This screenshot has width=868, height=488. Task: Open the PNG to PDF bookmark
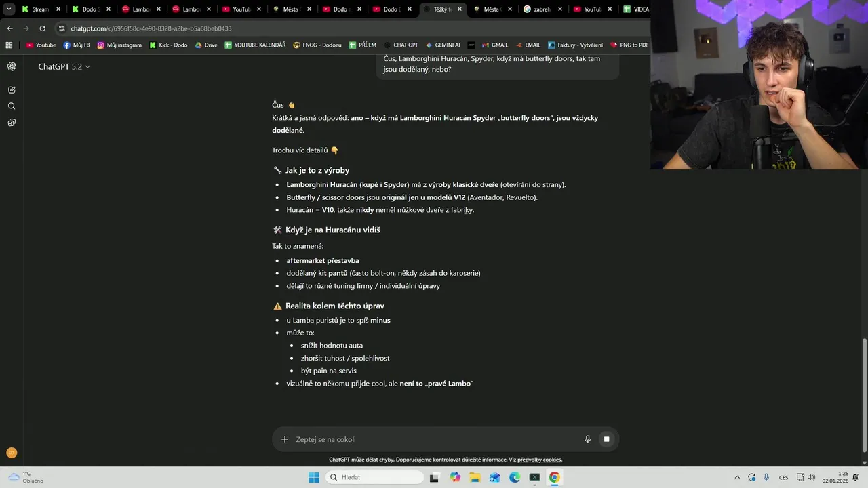[x=629, y=45]
